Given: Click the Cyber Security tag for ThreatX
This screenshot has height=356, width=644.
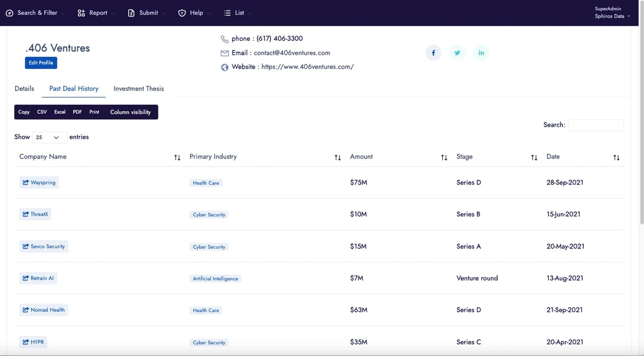Looking at the screenshot, I should (x=209, y=215).
